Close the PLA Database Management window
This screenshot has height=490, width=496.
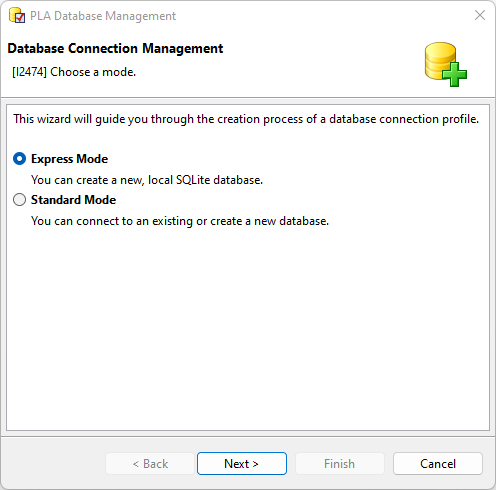[480, 15]
